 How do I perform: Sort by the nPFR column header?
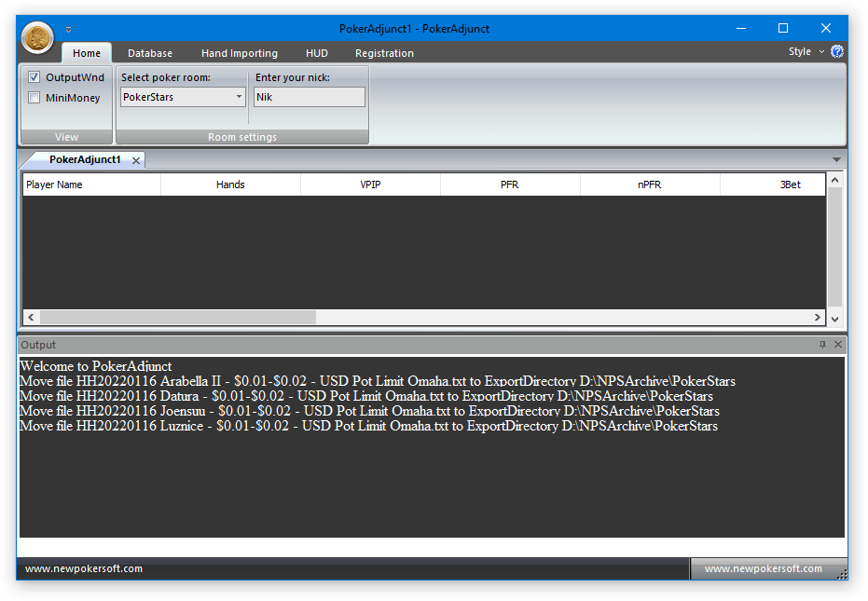pos(649,184)
